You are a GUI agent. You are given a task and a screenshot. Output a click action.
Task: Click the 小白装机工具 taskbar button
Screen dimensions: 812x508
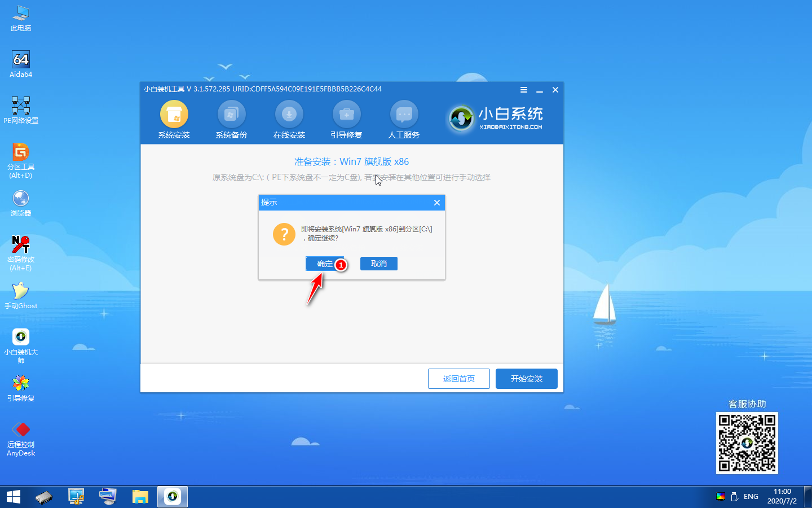[172, 497]
